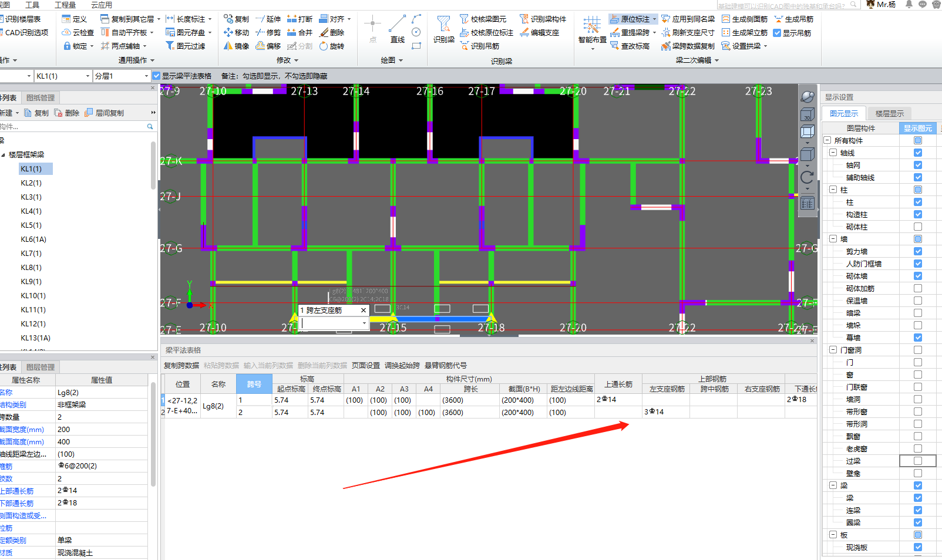Click 层间复制 in component list toolbar
Image resolution: width=942 pixels, height=560 pixels.
tap(105, 113)
